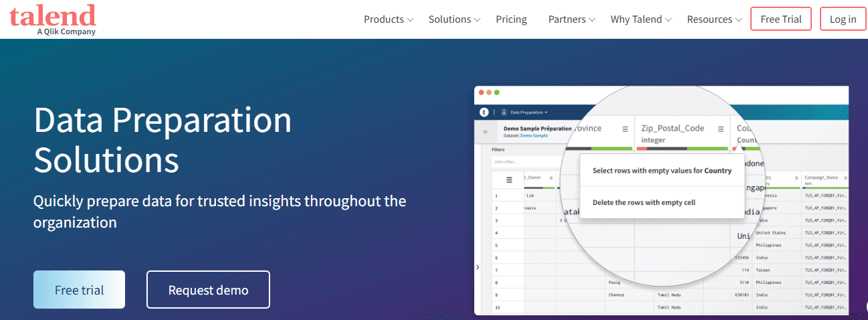Click the 'Demo Sample Préparation' title
Image resolution: width=868 pixels, height=320 pixels.
pyautogui.click(x=538, y=129)
